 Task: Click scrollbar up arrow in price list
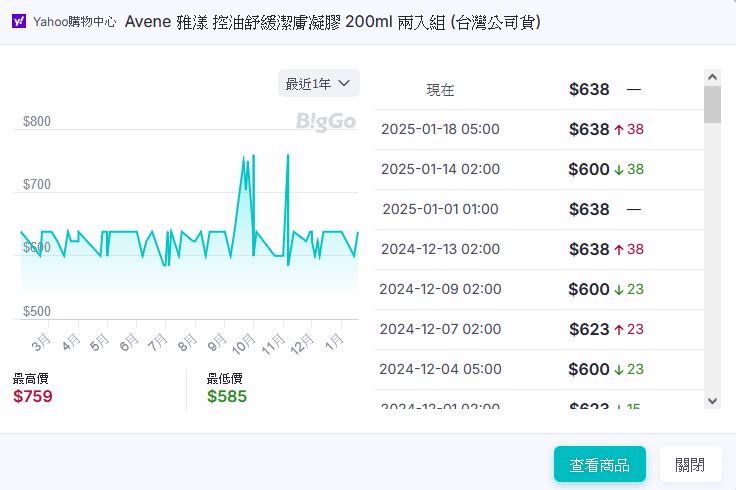(x=712, y=76)
